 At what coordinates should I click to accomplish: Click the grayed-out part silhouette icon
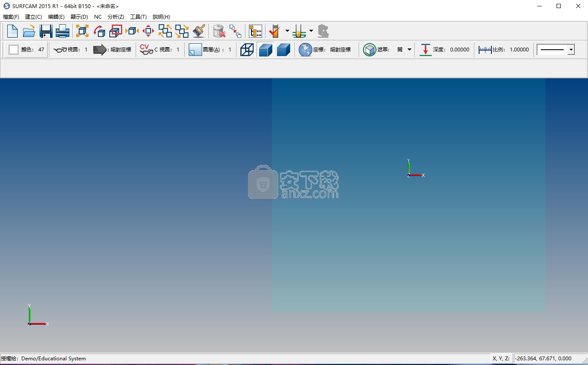pyautogui.click(x=323, y=31)
